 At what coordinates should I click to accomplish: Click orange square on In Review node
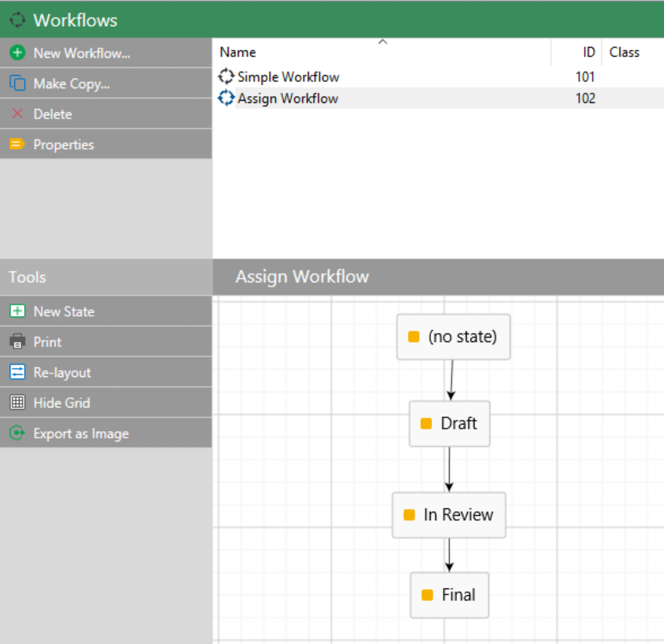[x=409, y=515]
